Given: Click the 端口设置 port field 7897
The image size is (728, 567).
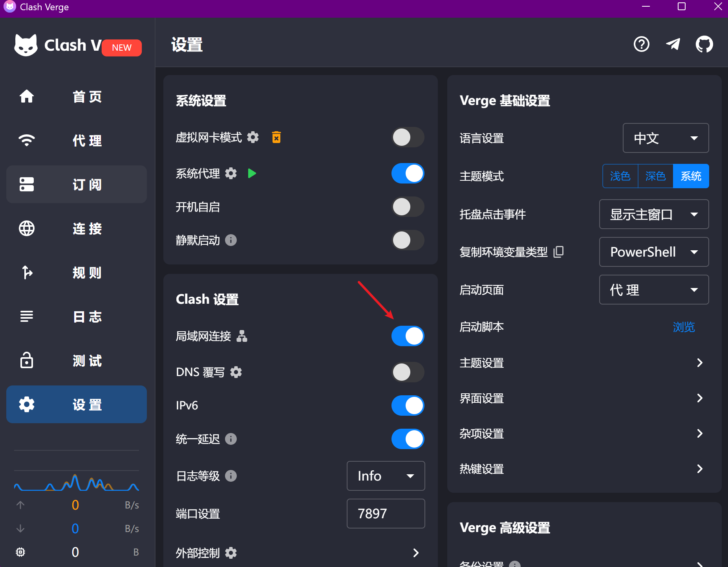Looking at the screenshot, I should [386, 514].
